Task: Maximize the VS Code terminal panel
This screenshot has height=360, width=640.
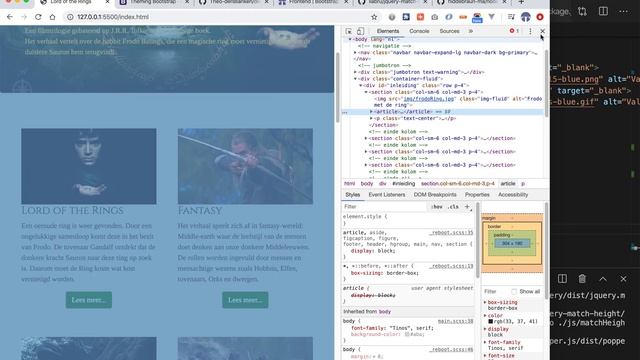Action: pos(603,279)
